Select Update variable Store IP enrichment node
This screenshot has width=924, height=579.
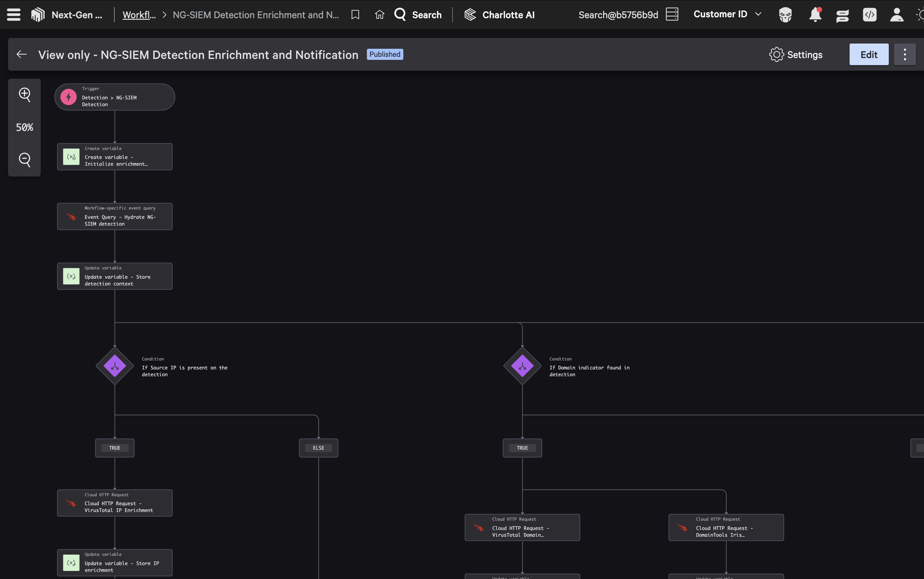[x=115, y=563]
